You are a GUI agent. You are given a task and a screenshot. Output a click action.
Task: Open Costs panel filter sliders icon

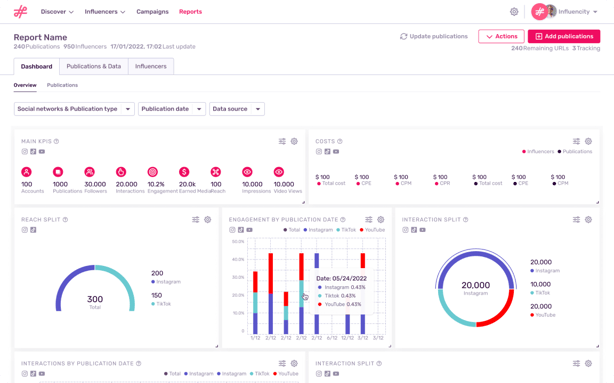[576, 141]
